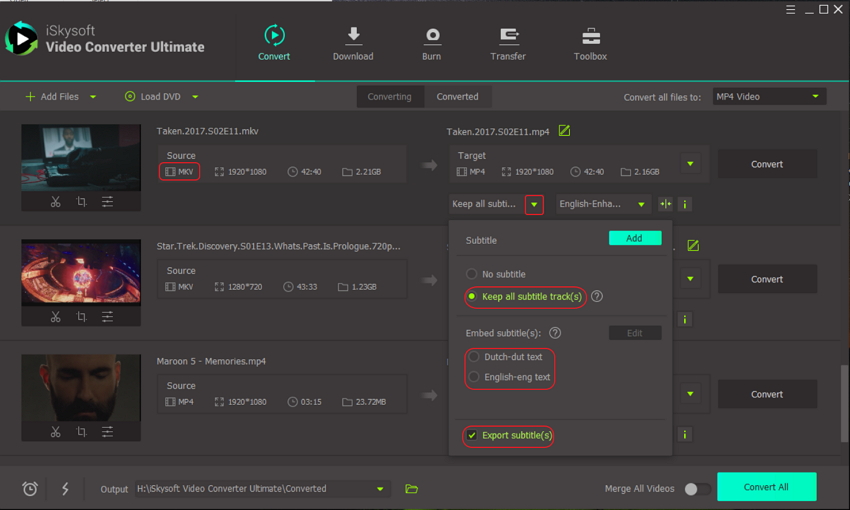The width and height of the screenshot is (850, 510).
Task: Open the output folder icon
Action: [x=411, y=489]
